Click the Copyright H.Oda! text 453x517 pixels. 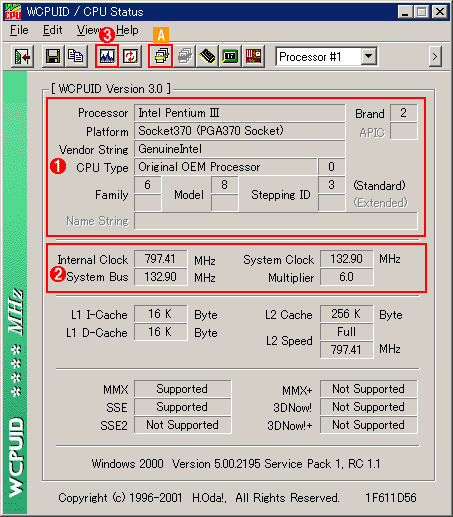[x=199, y=498]
